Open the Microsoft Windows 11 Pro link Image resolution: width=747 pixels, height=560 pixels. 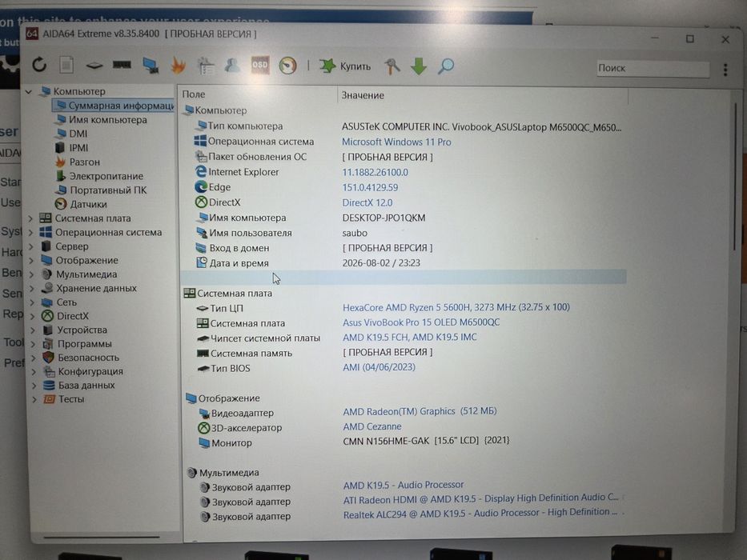click(396, 142)
